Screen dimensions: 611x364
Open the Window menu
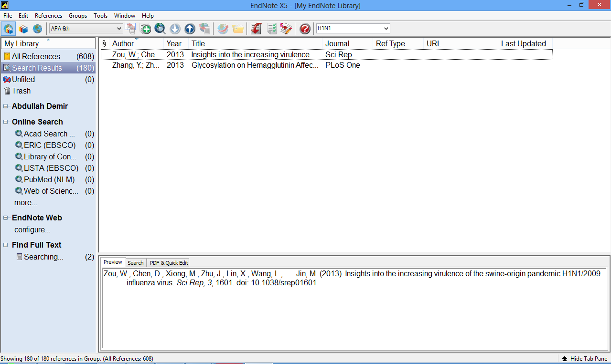click(x=125, y=16)
